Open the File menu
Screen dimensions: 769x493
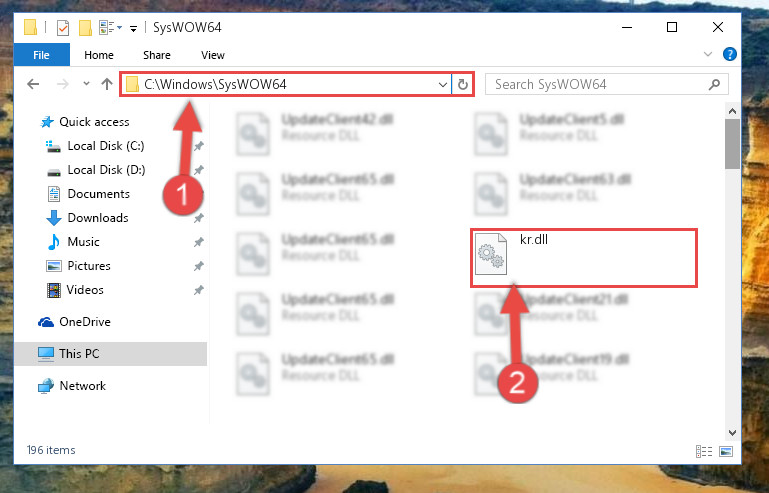click(x=42, y=55)
